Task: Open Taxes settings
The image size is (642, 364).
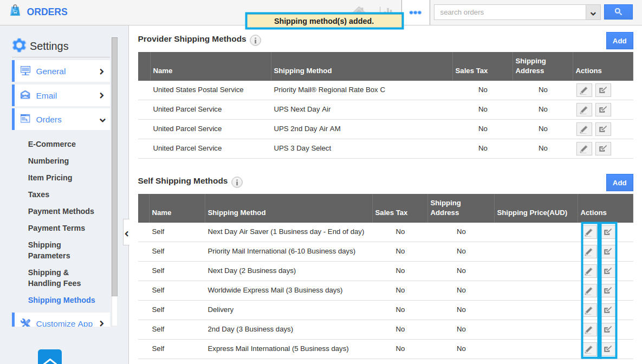Action: click(38, 194)
